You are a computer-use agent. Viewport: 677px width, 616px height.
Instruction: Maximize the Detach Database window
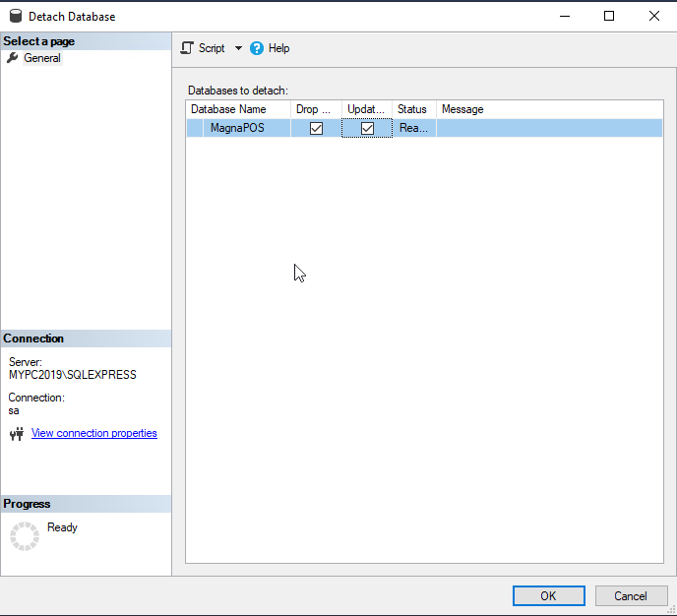[609, 16]
